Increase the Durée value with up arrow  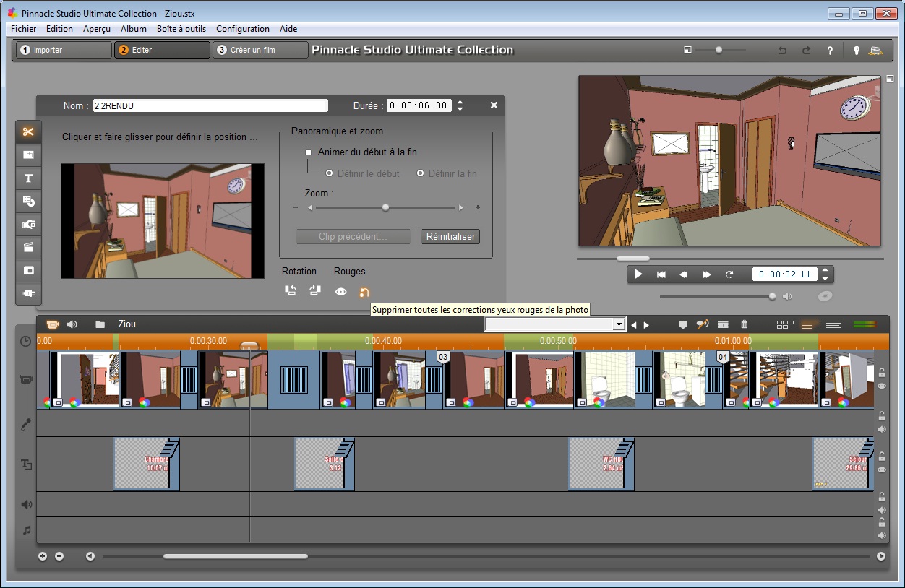tap(460, 102)
